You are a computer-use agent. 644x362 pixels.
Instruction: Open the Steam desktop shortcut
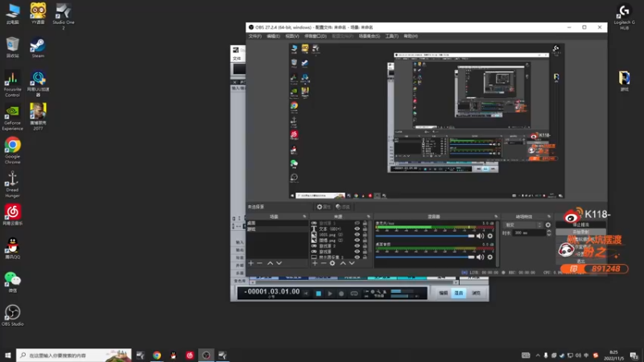point(38,47)
